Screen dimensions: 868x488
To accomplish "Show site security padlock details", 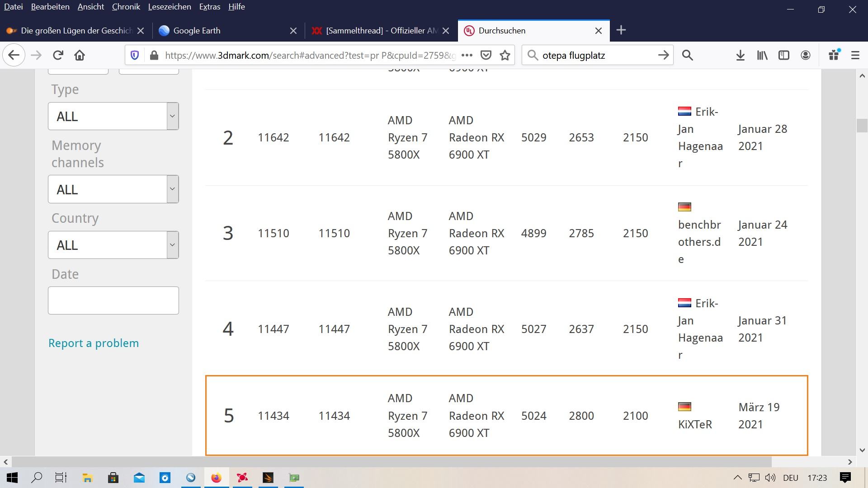I will 154,55.
